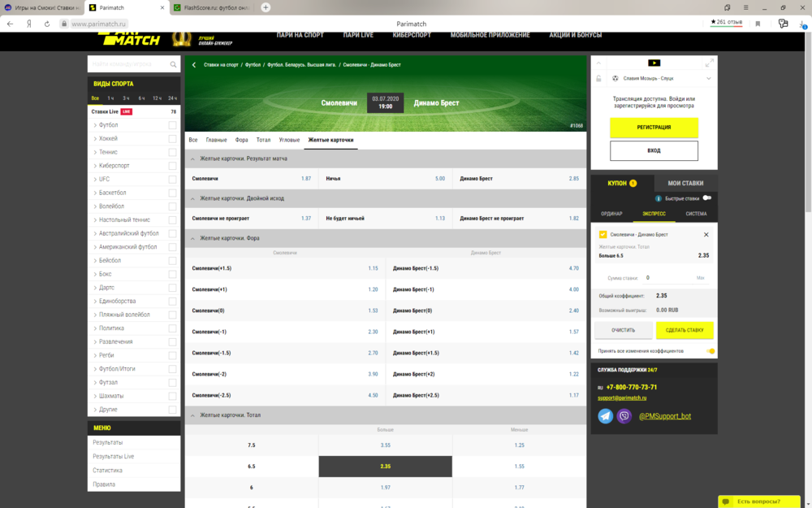The image size is (812, 508).
Task: Select the Система bet type tab
Action: (x=696, y=214)
